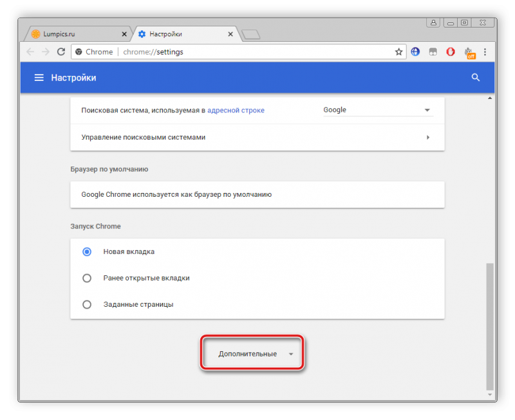The height and width of the screenshot is (420, 515).
Task: Click the gray window-shaped extension icon
Action: click(x=433, y=52)
